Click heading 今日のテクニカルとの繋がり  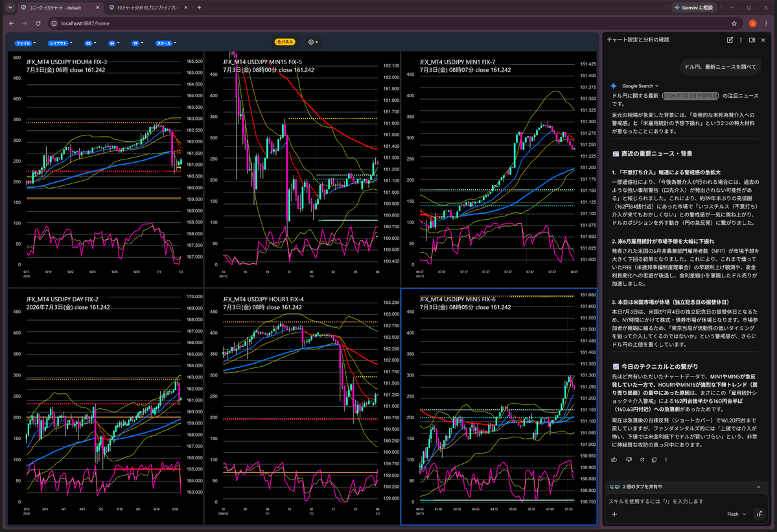pyautogui.click(x=660, y=367)
